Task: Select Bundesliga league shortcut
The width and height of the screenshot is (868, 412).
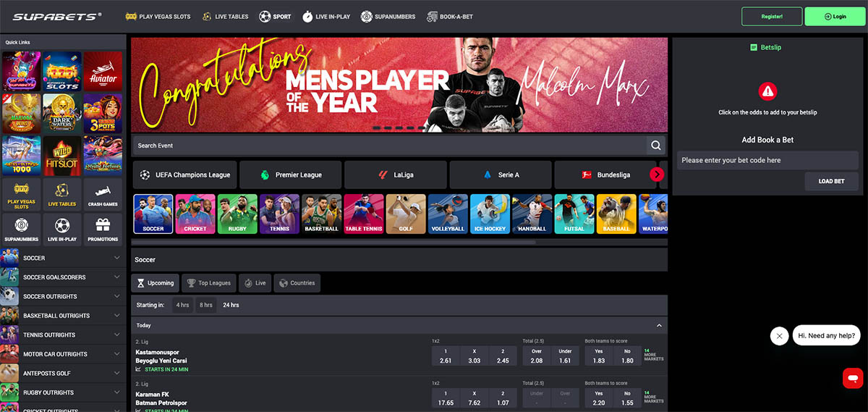Action: click(x=605, y=175)
